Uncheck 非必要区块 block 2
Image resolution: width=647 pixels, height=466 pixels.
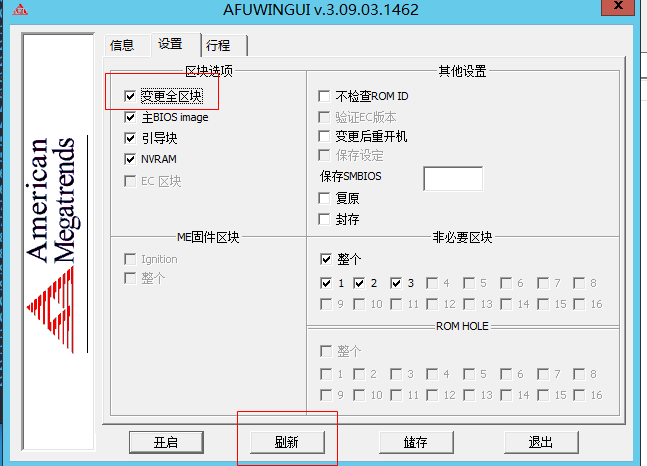[359, 283]
